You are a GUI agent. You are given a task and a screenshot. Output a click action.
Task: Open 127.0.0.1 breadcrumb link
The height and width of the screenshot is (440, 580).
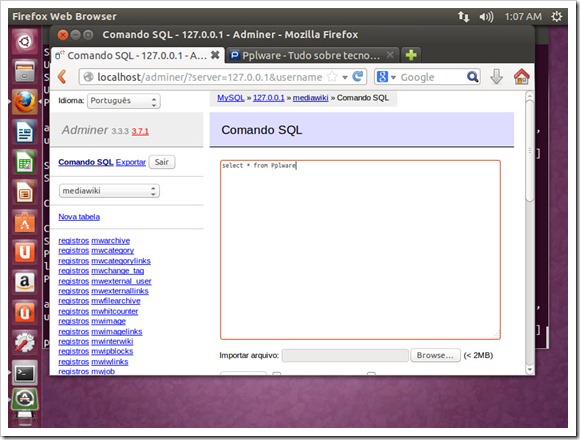pos(269,98)
